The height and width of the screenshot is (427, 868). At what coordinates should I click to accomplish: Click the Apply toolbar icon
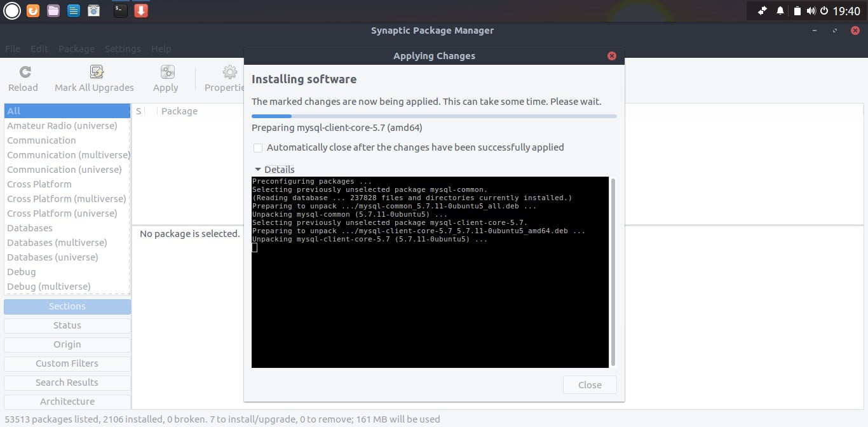coord(167,72)
